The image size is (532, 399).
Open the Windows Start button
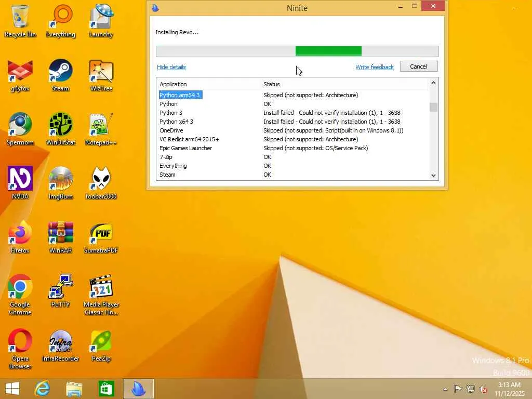click(x=12, y=389)
